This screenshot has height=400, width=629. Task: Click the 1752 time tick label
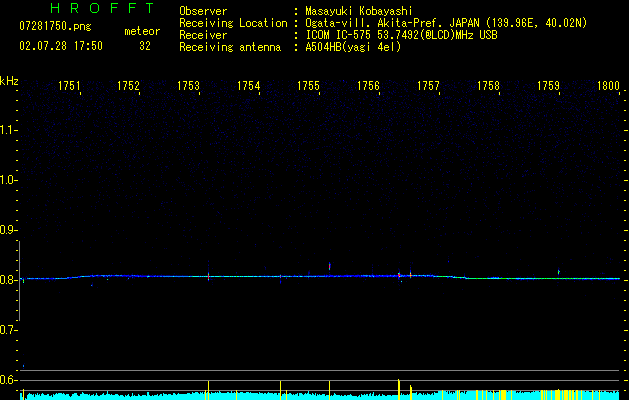tap(128, 86)
